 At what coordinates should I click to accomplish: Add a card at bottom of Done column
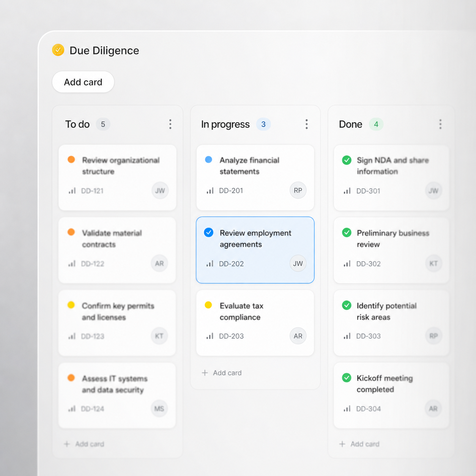tap(359, 444)
